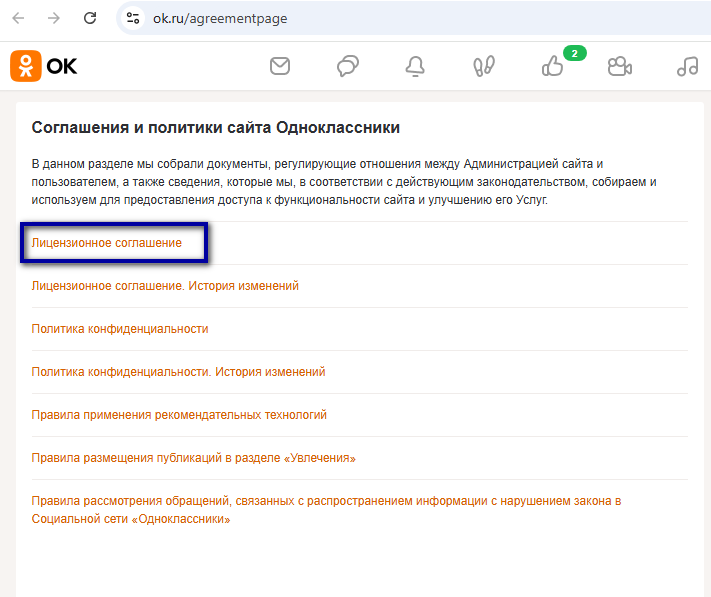The width and height of the screenshot is (711, 597).
Task: Click the intro paragraph starting В данном разделе
Action: coord(344,182)
